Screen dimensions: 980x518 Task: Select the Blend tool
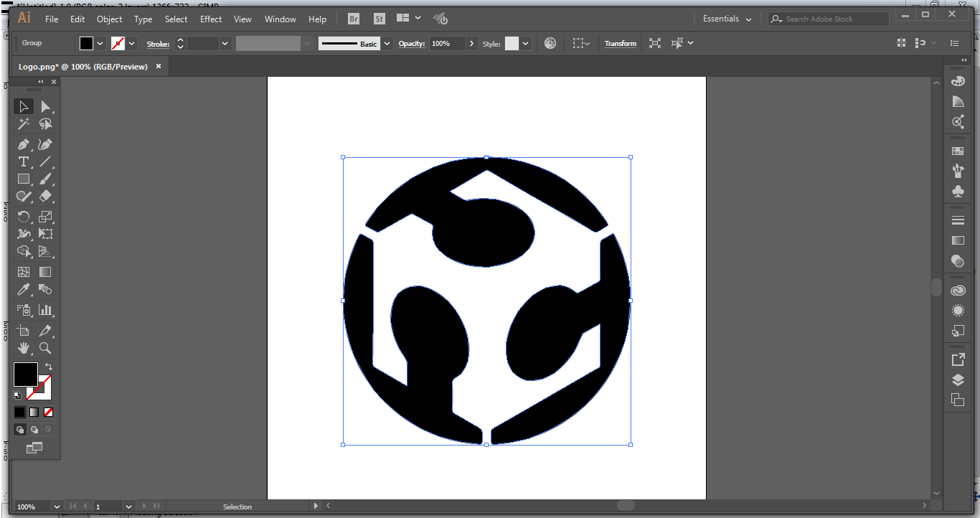click(x=45, y=289)
